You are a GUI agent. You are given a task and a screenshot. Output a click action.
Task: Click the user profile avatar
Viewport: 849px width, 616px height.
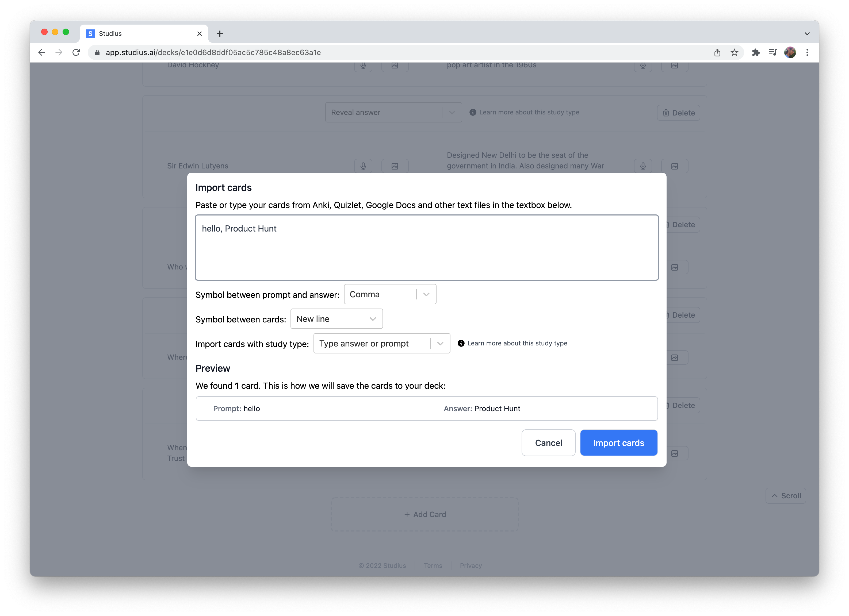pyautogui.click(x=790, y=52)
